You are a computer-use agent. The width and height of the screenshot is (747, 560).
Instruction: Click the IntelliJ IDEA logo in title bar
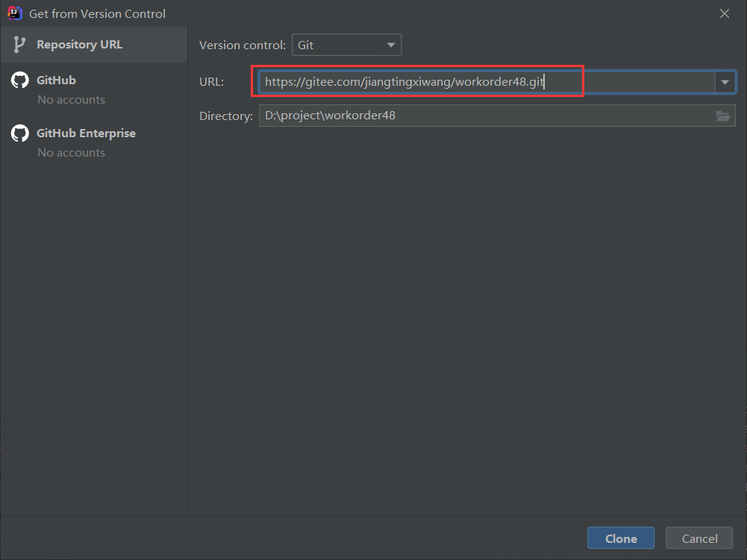[x=15, y=13]
